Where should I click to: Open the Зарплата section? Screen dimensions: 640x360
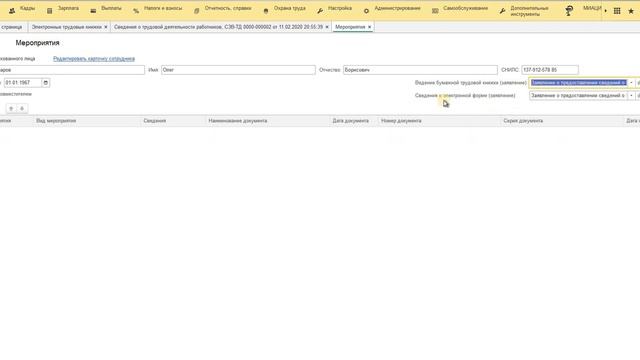[68, 8]
